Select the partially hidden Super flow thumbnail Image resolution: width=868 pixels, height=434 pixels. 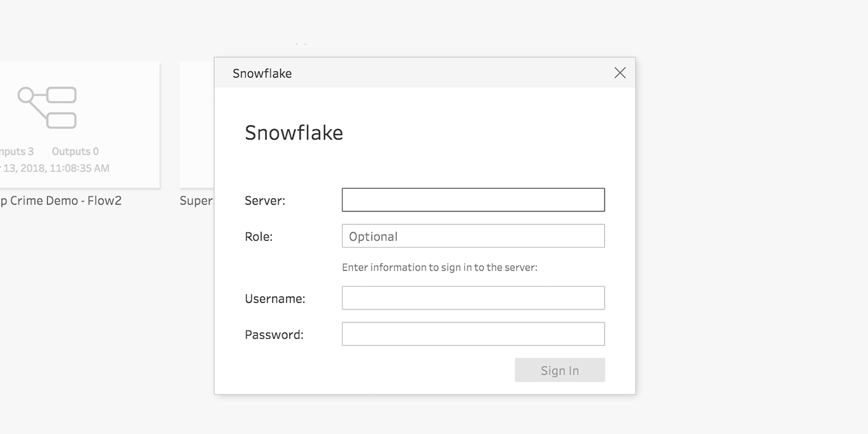click(196, 125)
